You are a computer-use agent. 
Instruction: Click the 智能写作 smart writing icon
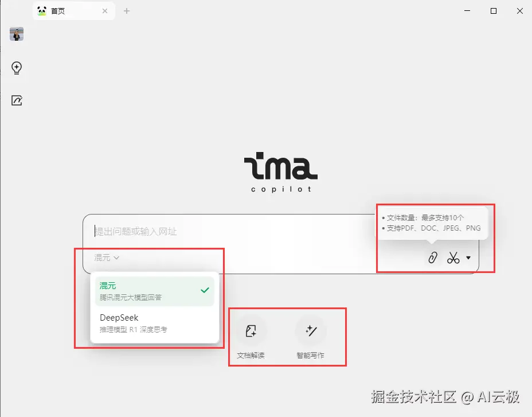tap(311, 331)
